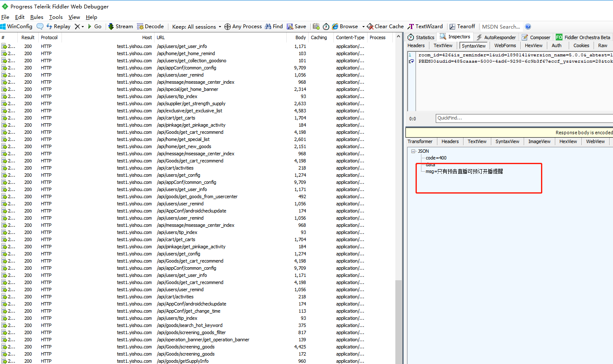The width and height of the screenshot is (613, 364).
Task: Switch to the Statistics tab
Action: (421, 37)
